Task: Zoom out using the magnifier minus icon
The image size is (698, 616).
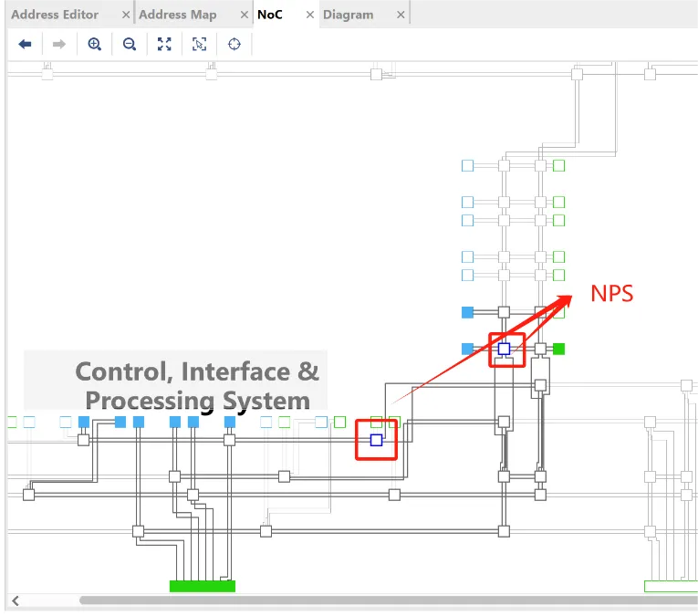Action: 130,44
